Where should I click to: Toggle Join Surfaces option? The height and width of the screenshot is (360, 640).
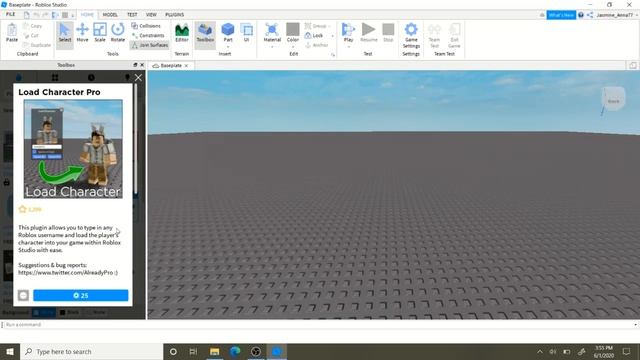coord(149,45)
